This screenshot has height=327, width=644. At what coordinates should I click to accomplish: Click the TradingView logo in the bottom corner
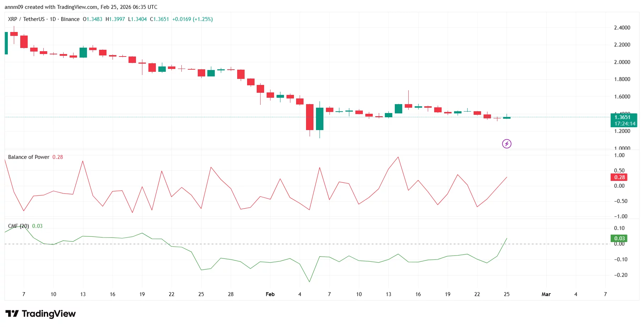point(40,314)
